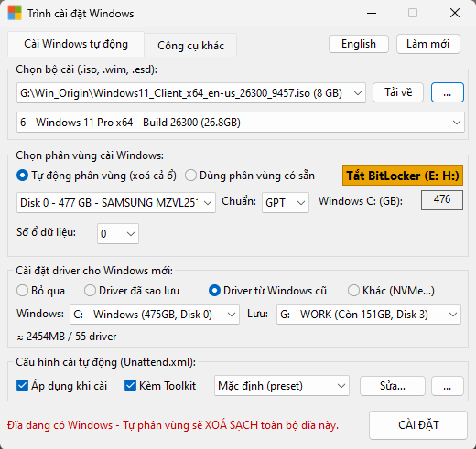
Task: Click the "Chọn bộ cài (.iso, .wim, .esd):" label
Action: [x=87, y=69]
